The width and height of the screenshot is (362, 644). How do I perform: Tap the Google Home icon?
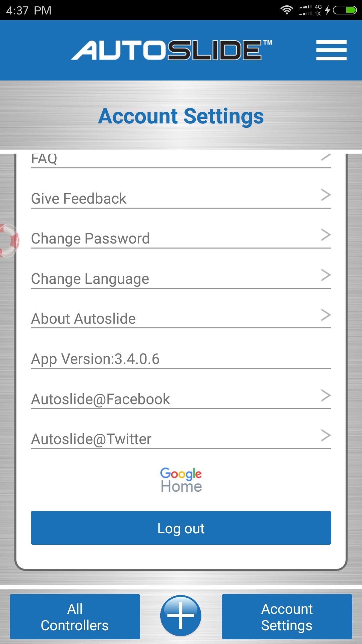[180, 480]
